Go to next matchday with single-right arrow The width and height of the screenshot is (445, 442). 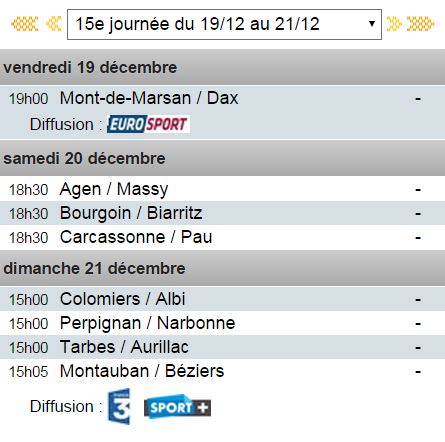pyautogui.click(x=394, y=24)
